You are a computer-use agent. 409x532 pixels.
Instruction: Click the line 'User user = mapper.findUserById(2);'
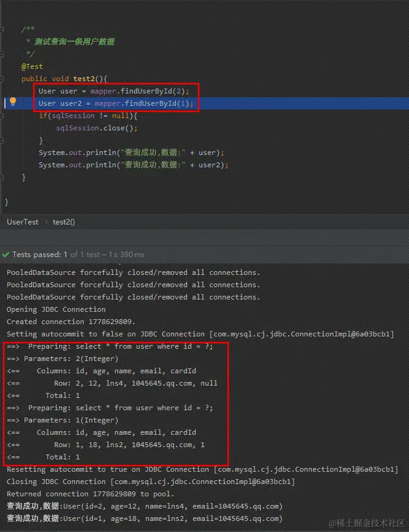click(114, 91)
